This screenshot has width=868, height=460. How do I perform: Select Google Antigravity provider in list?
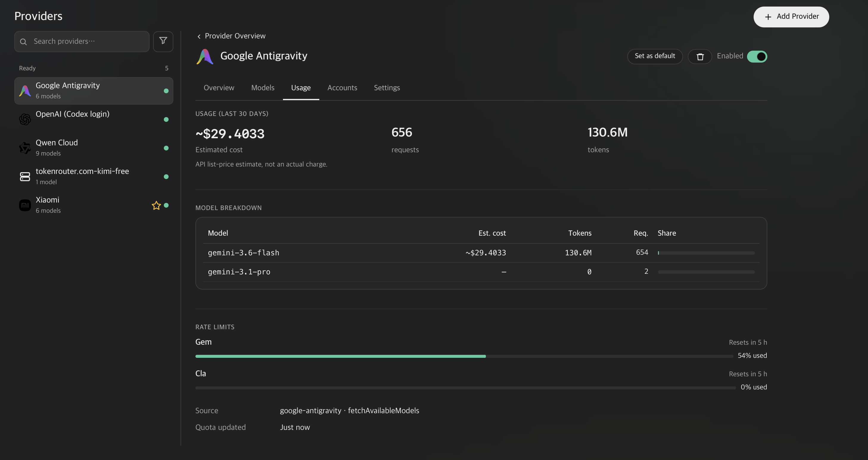click(x=94, y=91)
